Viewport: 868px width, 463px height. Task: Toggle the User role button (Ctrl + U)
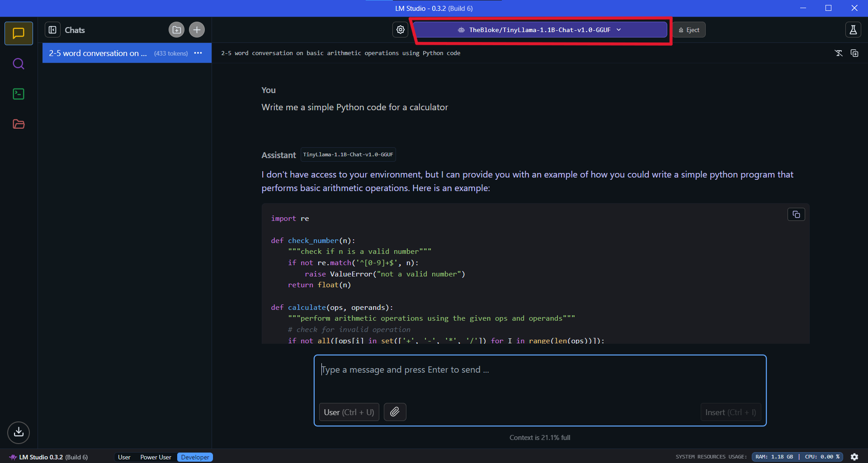[349, 412]
